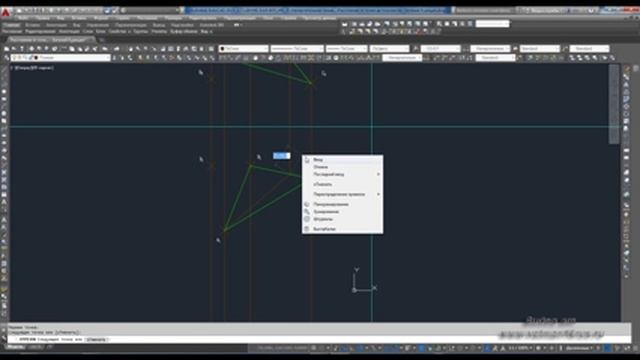The height and width of the screenshot is (360, 640).
Task: Expand the Слои ribbon panel title
Action: tap(88, 31)
